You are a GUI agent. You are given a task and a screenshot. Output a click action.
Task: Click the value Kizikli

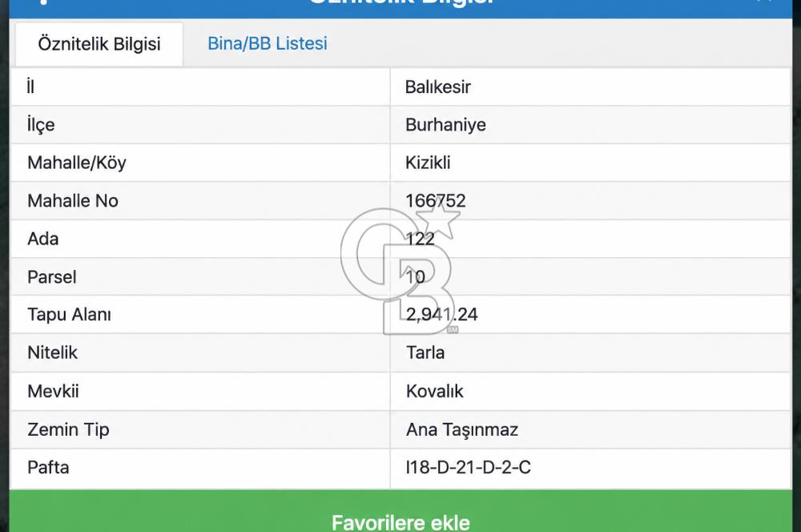[428, 163]
